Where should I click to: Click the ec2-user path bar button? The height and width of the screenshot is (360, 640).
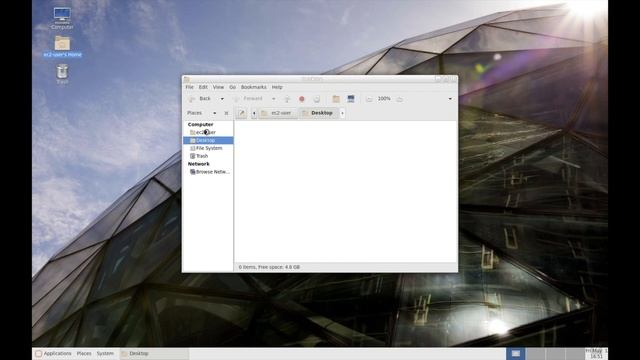278,113
